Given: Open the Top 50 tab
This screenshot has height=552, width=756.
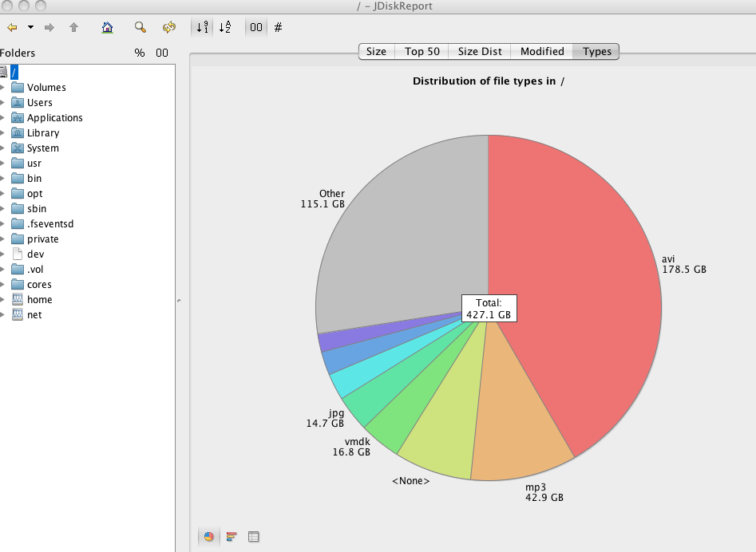Looking at the screenshot, I should pos(422,52).
